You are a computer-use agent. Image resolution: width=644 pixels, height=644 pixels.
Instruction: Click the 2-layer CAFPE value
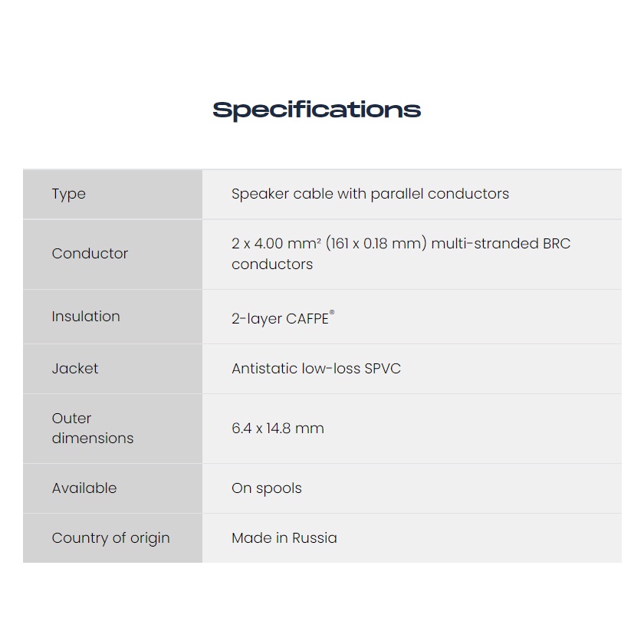[283, 318]
